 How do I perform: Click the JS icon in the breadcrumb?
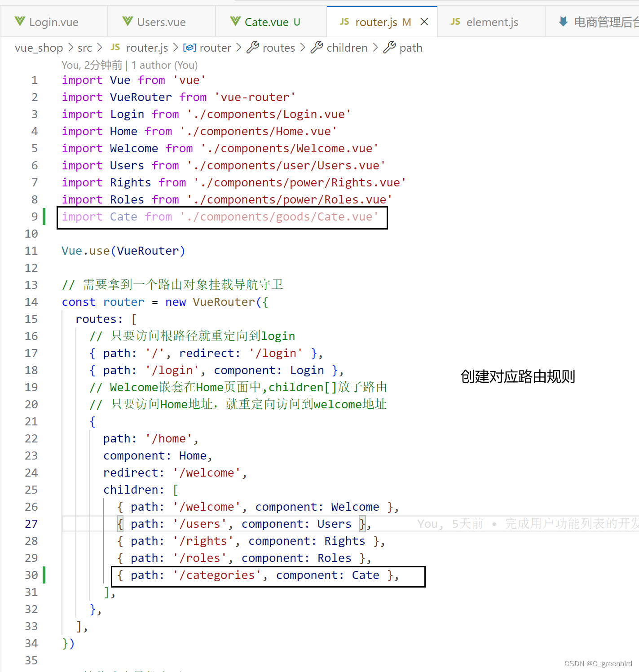pyautogui.click(x=115, y=47)
